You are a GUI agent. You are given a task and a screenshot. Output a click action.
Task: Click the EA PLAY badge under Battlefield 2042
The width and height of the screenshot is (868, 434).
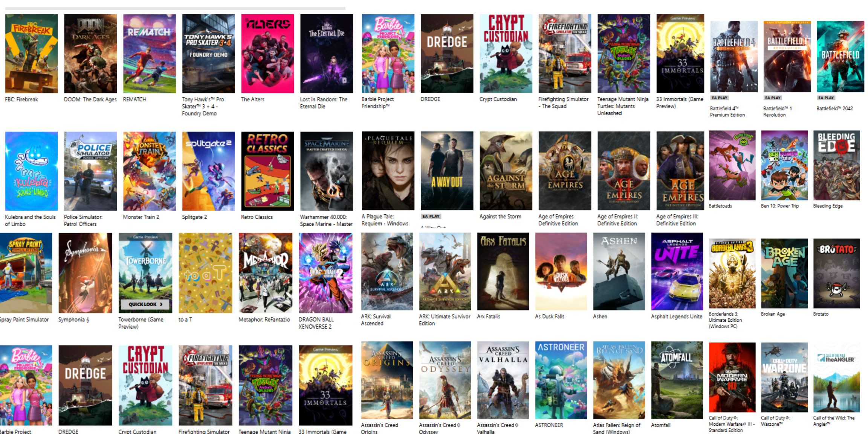(x=826, y=98)
